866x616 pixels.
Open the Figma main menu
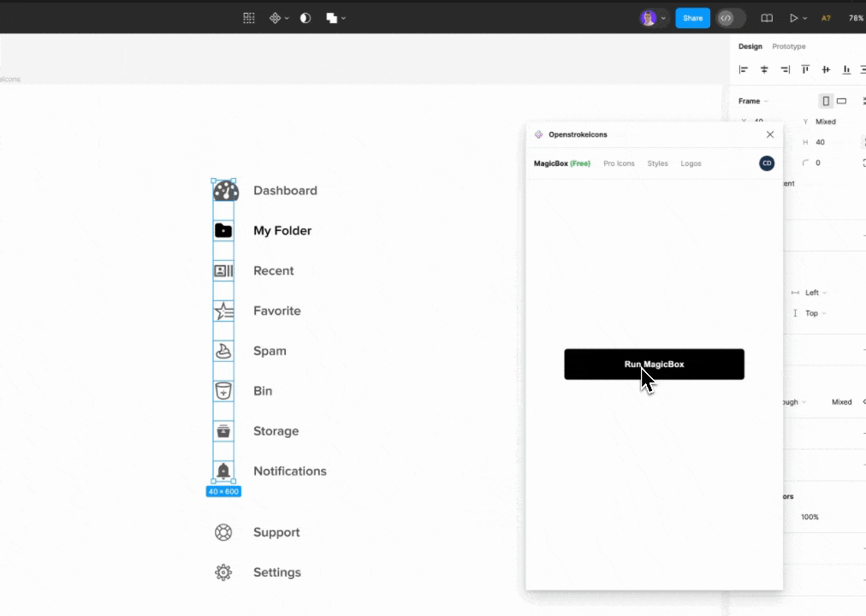coord(248,17)
